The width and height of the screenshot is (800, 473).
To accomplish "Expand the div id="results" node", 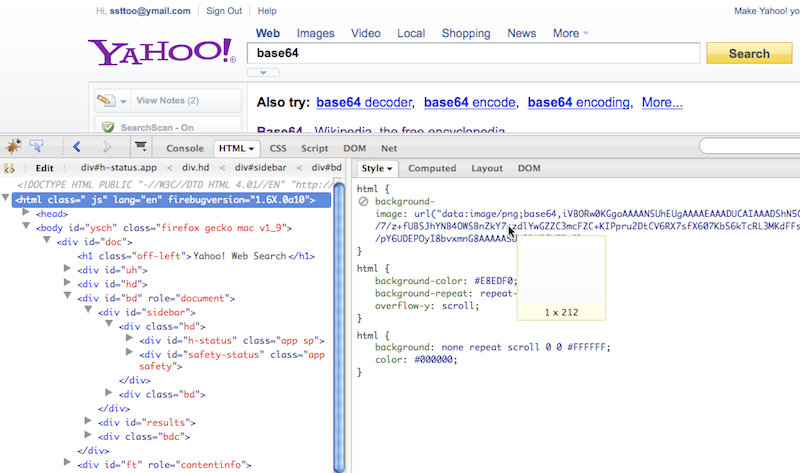I will pyautogui.click(x=88, y=420).
